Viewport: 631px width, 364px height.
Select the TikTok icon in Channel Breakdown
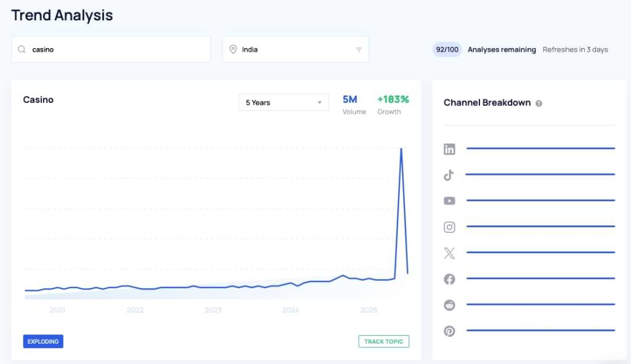(449, 175)
